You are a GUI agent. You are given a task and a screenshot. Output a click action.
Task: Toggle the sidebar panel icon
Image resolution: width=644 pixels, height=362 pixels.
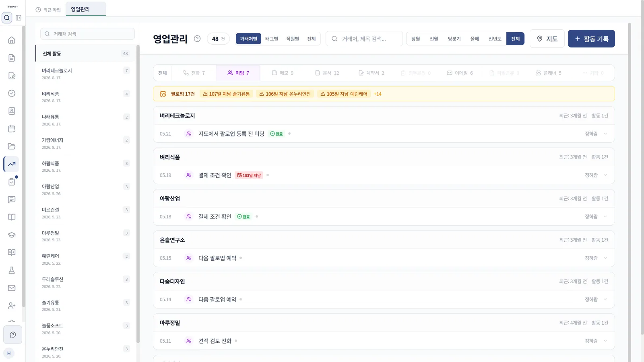click(19, 18)
